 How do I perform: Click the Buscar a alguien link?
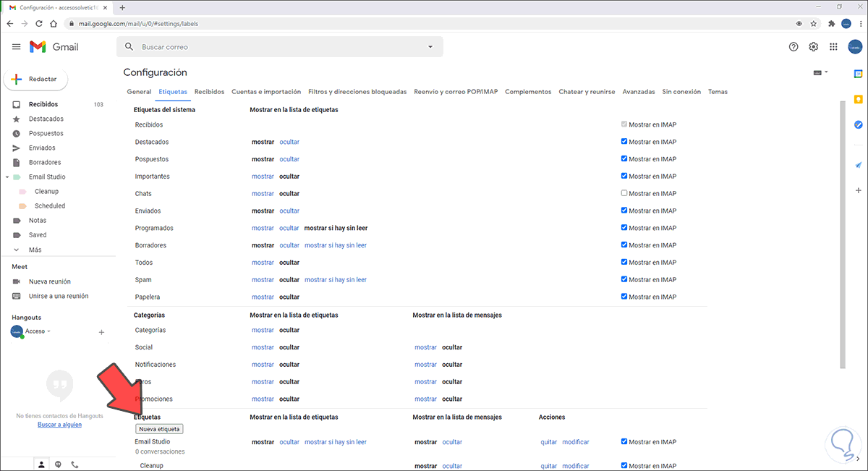click(x=59, y=425)
